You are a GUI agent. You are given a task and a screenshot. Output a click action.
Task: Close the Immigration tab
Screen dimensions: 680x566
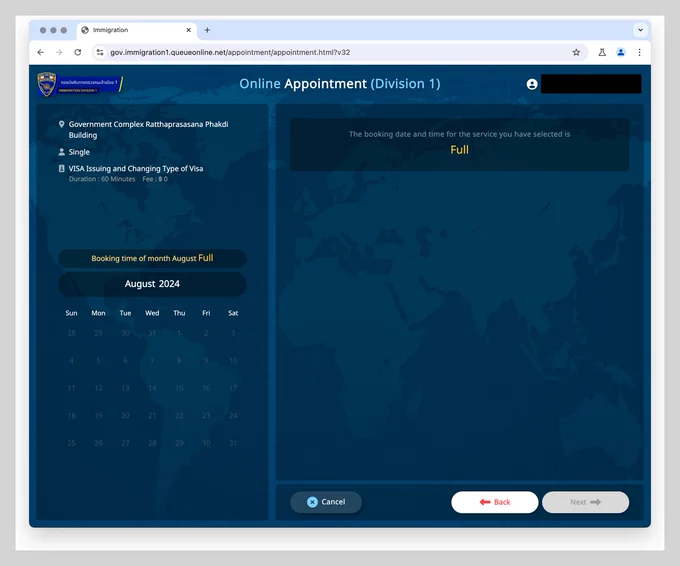click(189, 30)
